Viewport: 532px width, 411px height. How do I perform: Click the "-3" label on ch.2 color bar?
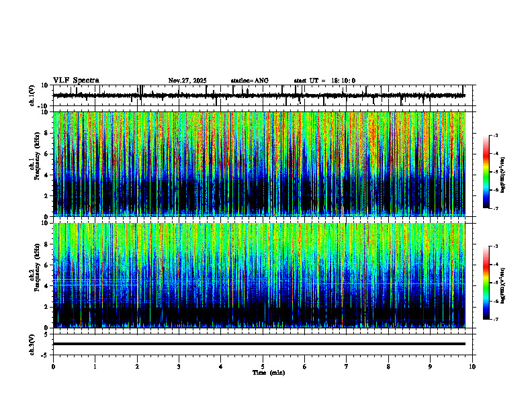coord(496,246)
